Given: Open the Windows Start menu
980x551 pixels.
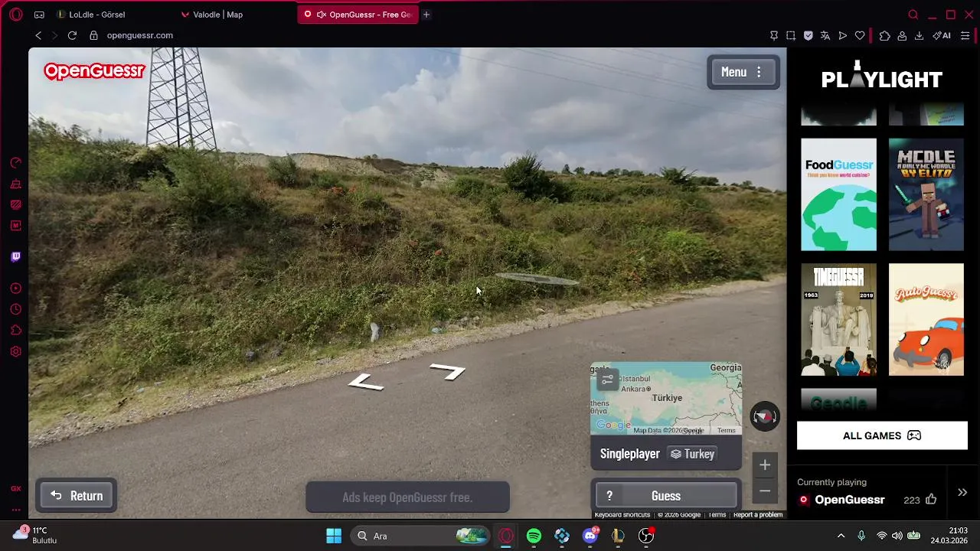Looking at the screenshot, I should [x=334, y=536].
